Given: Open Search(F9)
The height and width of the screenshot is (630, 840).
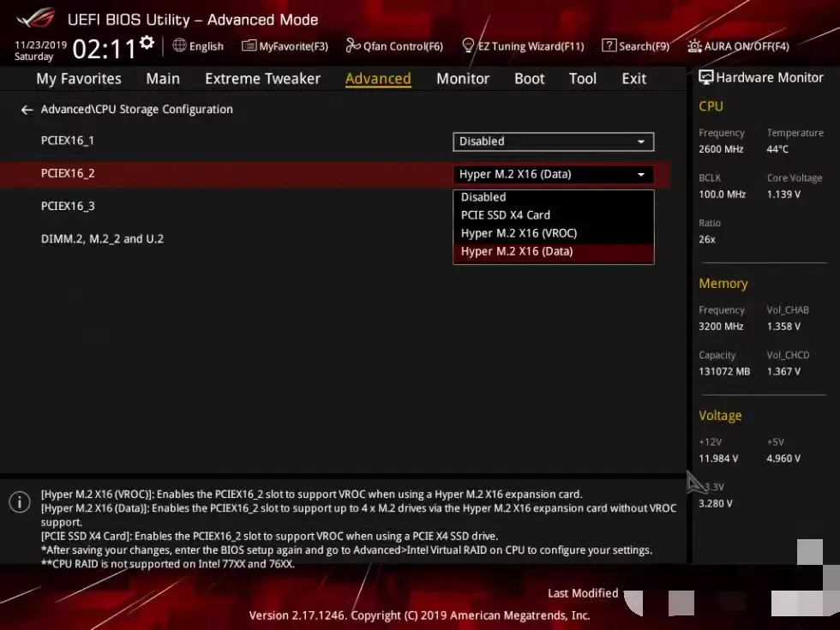Looking at the screenshot, I should coord(636,46).
